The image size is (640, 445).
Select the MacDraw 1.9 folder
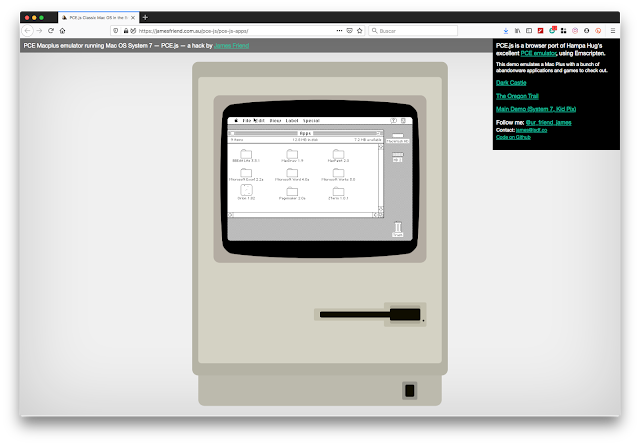tap(292, 156)
